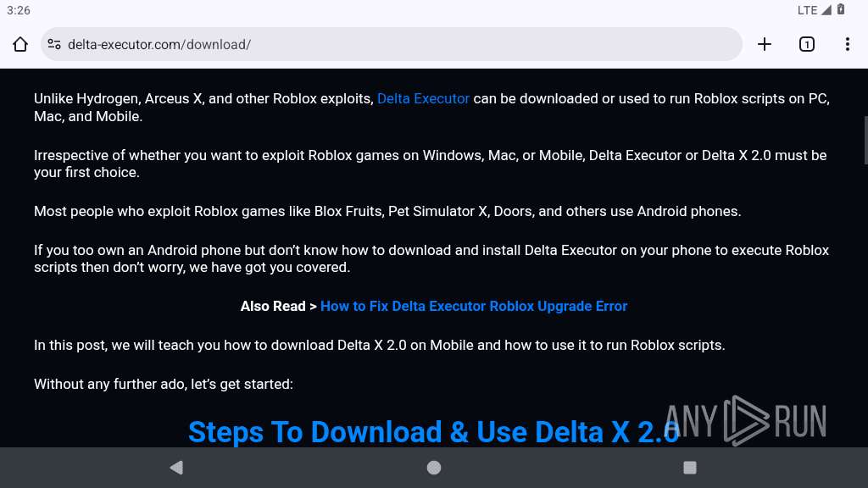
Task: Open a new tab with plus icon
Action: [x=765, y=44]
